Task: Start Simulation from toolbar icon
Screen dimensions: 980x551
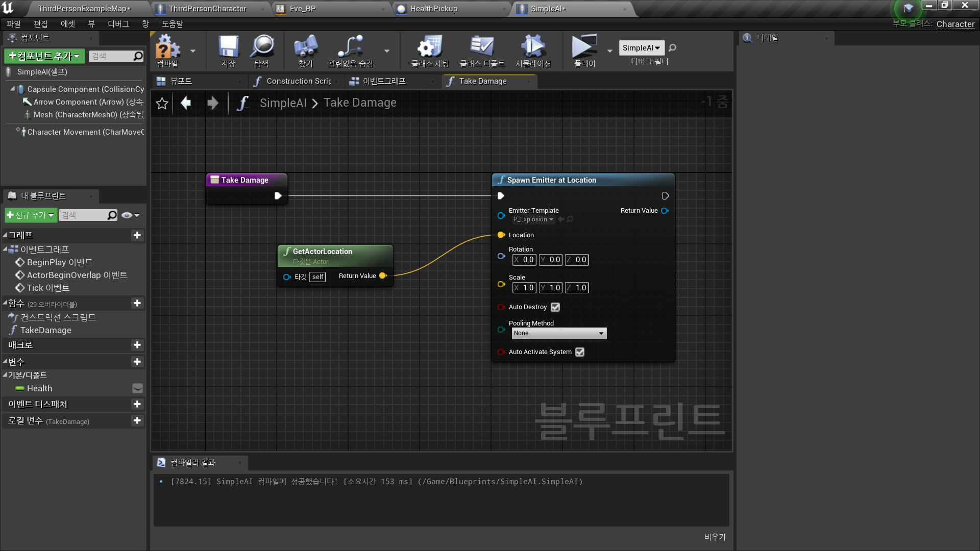Action: (x=533, y=47)
